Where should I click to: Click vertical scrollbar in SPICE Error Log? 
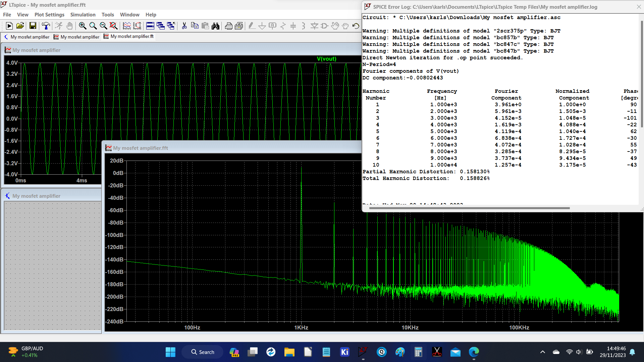click(x=642, y=74)
